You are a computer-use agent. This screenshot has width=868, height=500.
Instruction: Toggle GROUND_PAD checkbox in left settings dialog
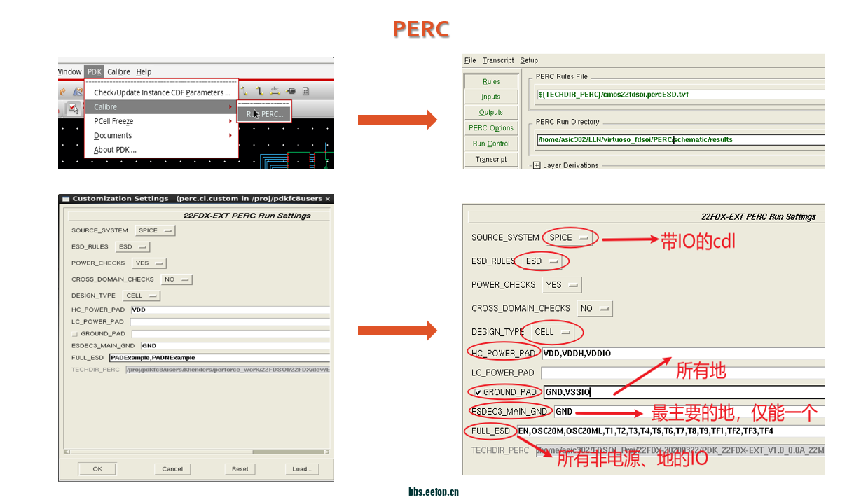75,334
